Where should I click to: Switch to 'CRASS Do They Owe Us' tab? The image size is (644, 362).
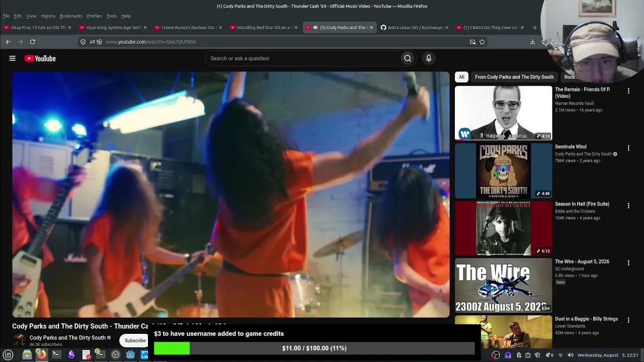[491, 28]
